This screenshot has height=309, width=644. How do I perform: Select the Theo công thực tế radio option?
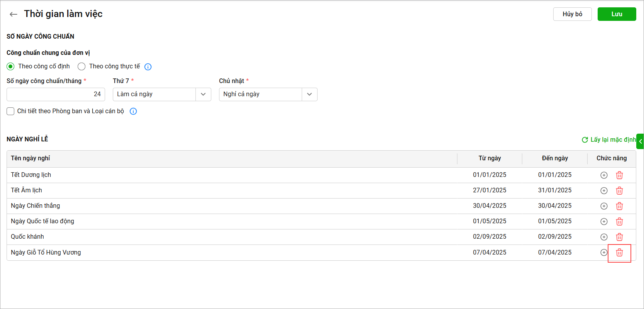coord(82,66)
